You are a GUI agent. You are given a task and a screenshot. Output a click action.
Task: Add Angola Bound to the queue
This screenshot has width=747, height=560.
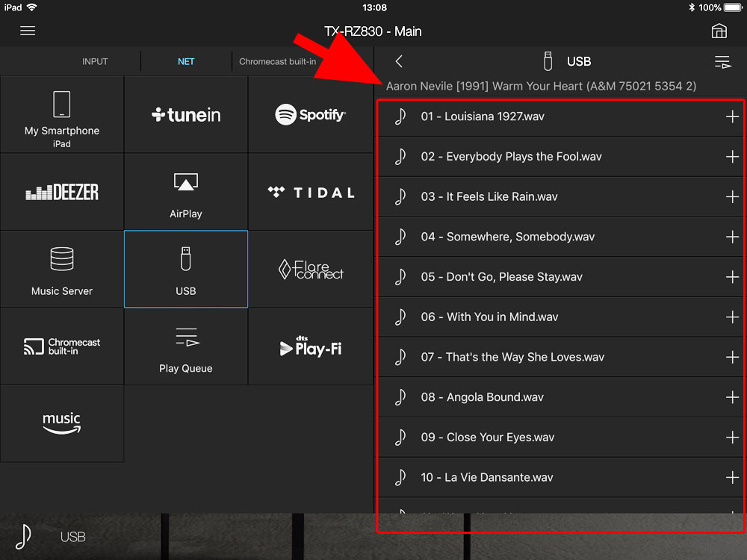click(x=731, y=397)
